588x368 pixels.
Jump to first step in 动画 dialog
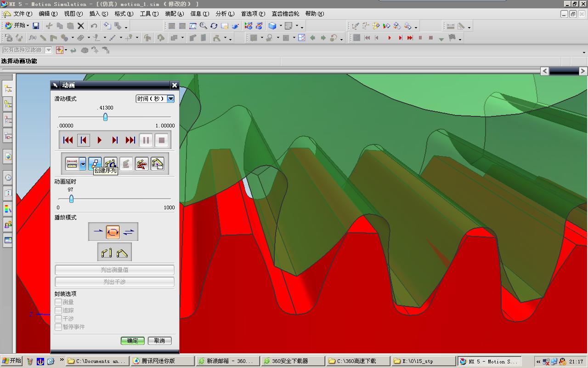(68, 140)
